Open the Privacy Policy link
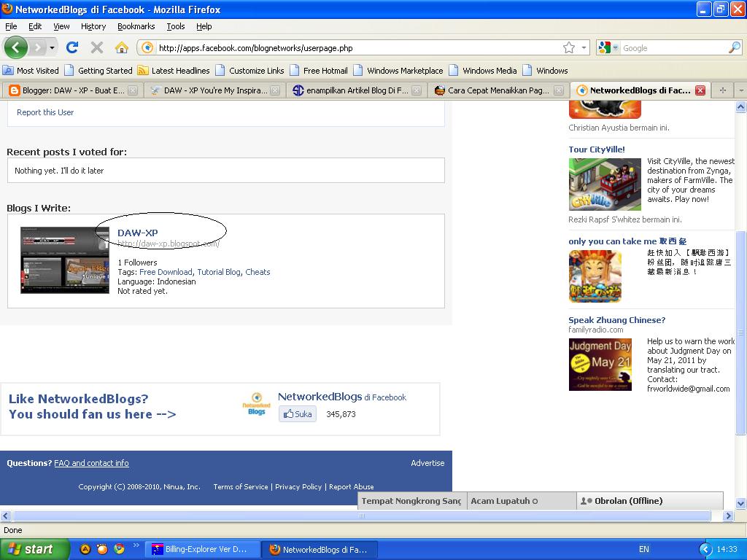747x560 pixels. tap(298, 486)
